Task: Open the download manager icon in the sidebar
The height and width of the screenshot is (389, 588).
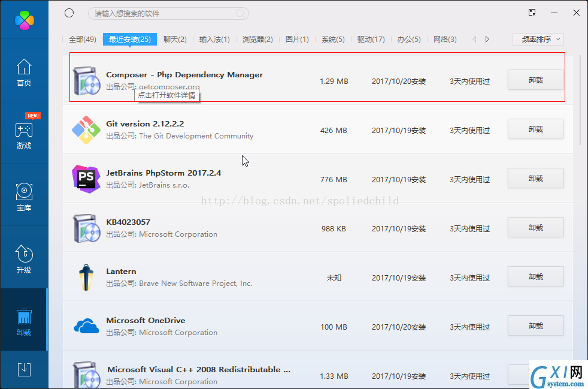Action: pyautogui.click(x=24, y=369)
